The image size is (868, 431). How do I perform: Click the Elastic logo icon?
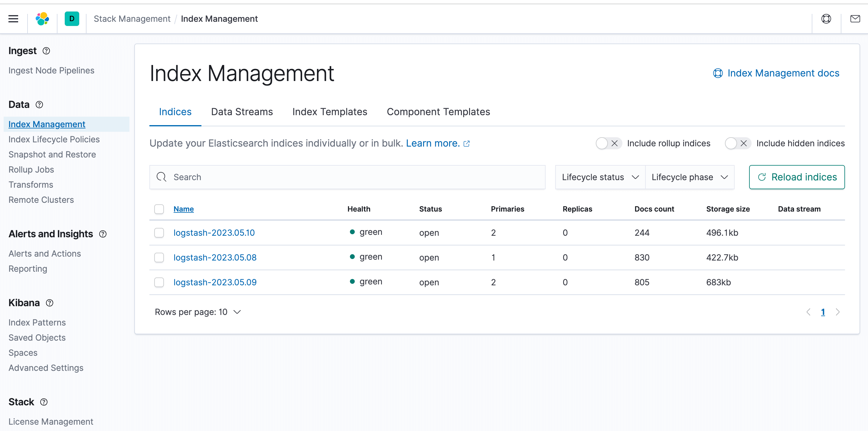(x=42, y=19)
